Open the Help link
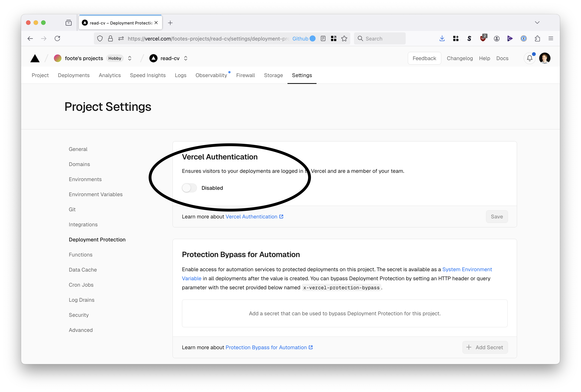The height and width of the screenshot is (392, 581). [x=484, y=58]
